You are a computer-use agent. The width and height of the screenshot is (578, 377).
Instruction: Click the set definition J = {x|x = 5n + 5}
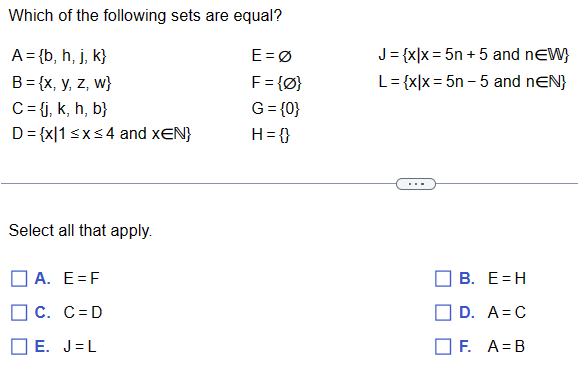(474, 55)
